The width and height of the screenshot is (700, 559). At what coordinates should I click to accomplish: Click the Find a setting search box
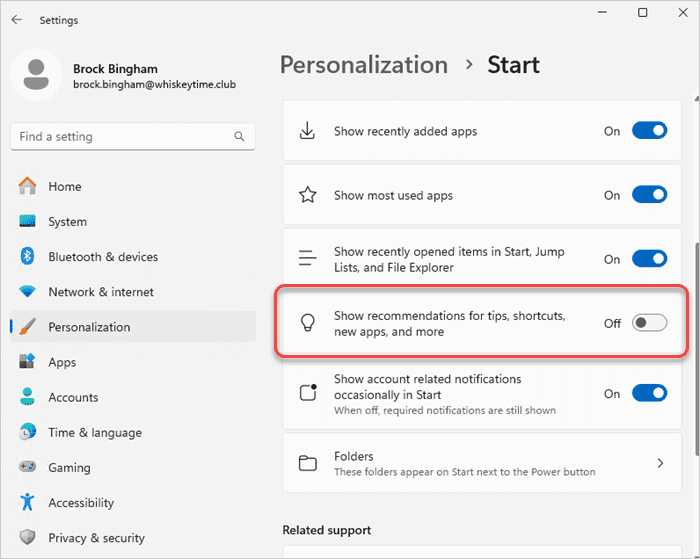click(x=133, y=136)
